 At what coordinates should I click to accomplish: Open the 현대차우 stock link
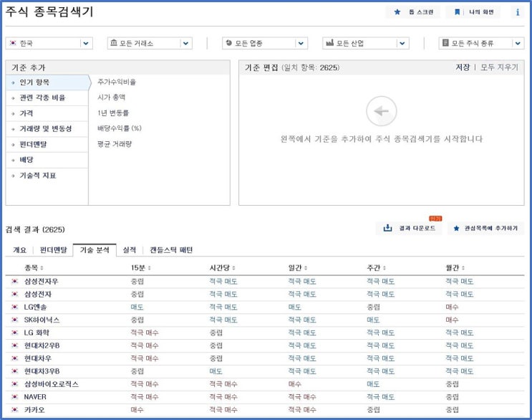coord(38,358)
